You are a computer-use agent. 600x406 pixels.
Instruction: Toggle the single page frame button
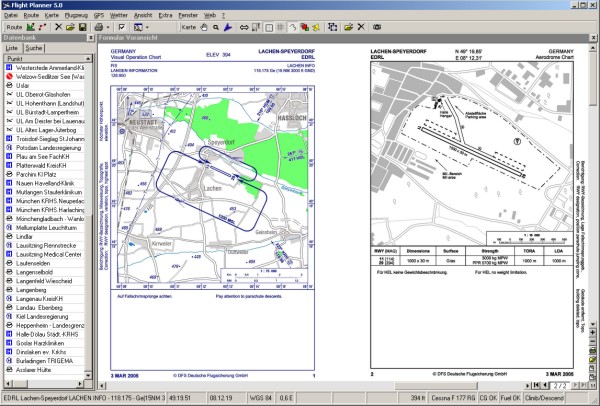click(x=269, y=27)
